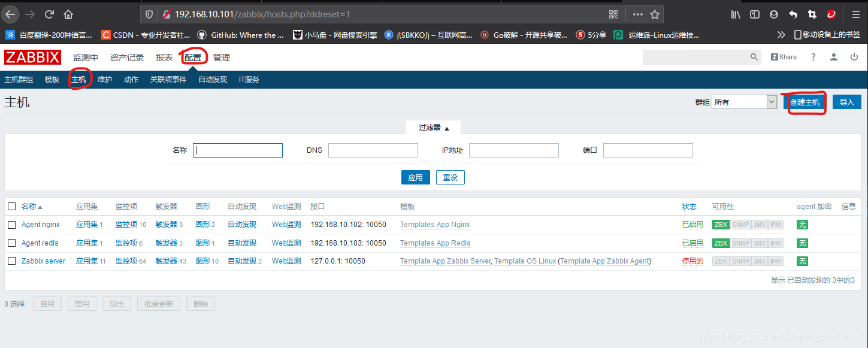Bookmark this page with star icon
The width and height of the screenshot is (868, 348).
(x=655, y=14)
